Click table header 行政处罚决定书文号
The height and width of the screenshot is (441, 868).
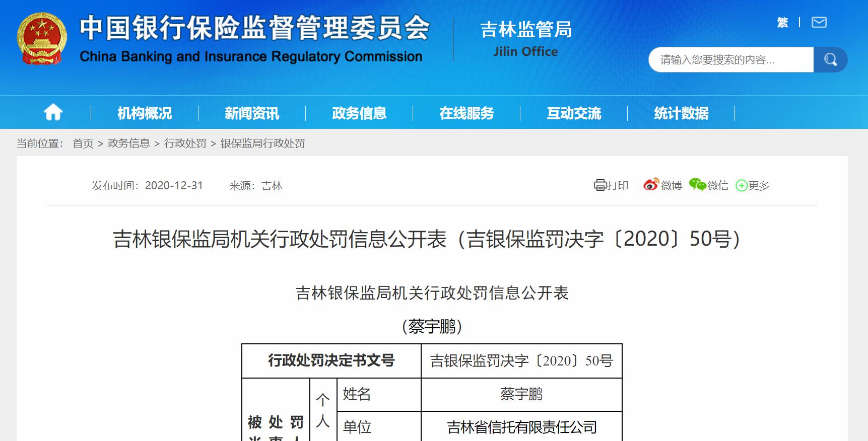coord(331,360)
